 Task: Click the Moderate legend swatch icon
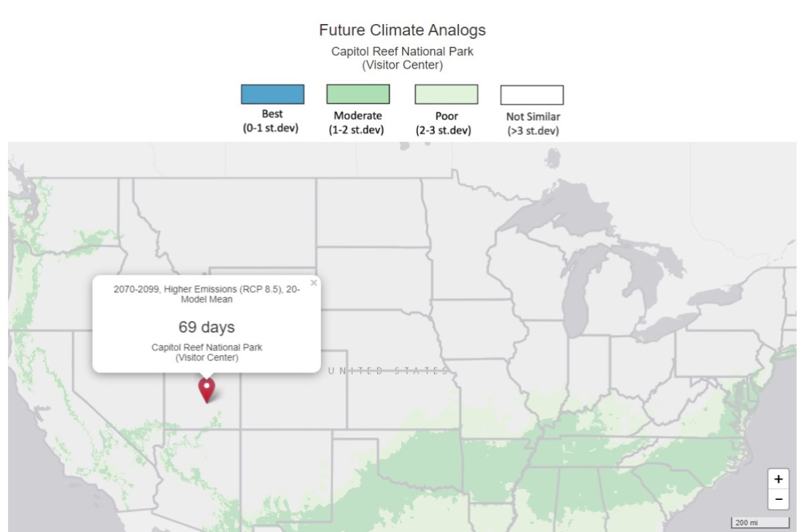pos(357,95)
